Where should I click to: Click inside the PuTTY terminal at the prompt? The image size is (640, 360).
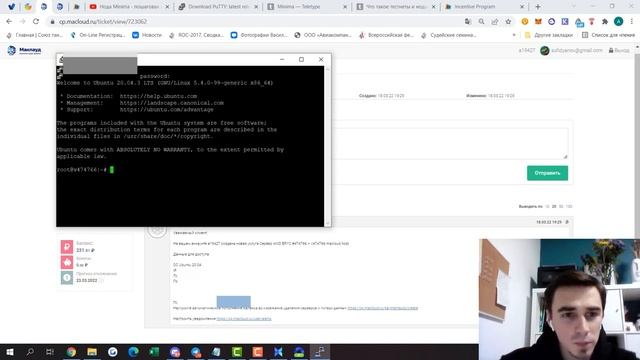[x=112, y=169]
